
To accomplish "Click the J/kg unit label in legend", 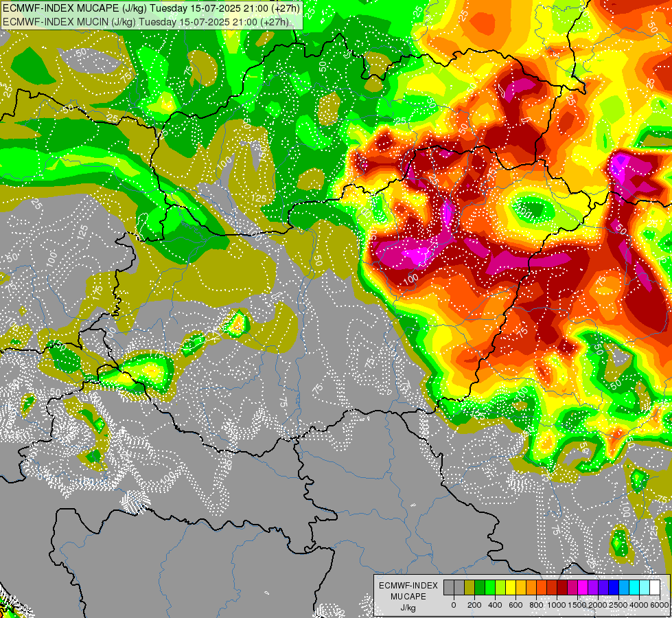I will pyautogui.click(x=408, y=608).
